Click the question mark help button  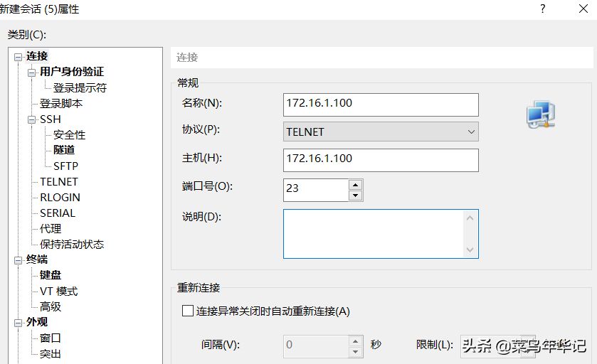[542, 9]
